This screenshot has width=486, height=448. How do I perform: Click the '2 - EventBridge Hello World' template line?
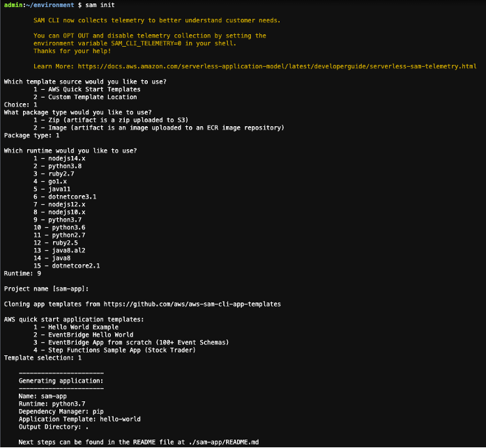(x=84, y=335)
